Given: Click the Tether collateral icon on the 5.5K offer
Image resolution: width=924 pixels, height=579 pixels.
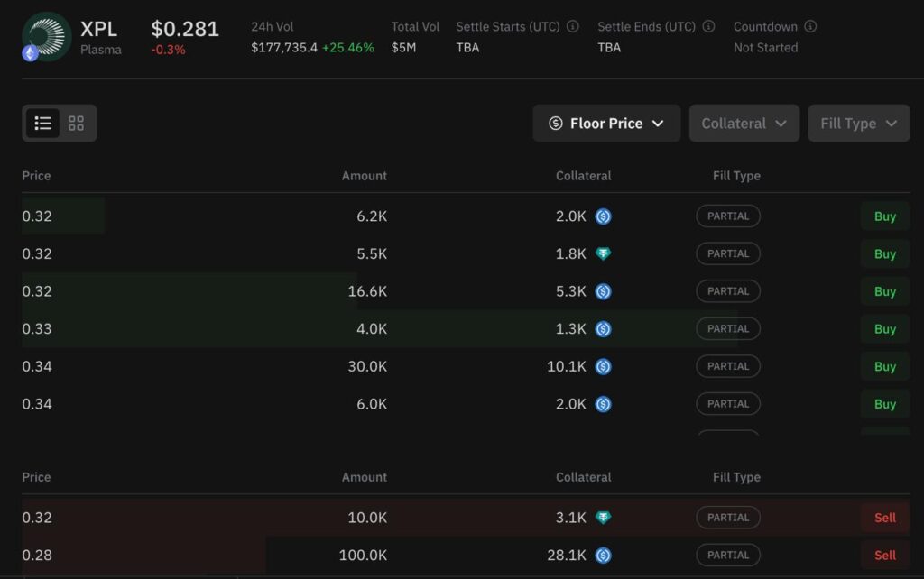Looking at the screenshot, I should [x=605, y=253].
